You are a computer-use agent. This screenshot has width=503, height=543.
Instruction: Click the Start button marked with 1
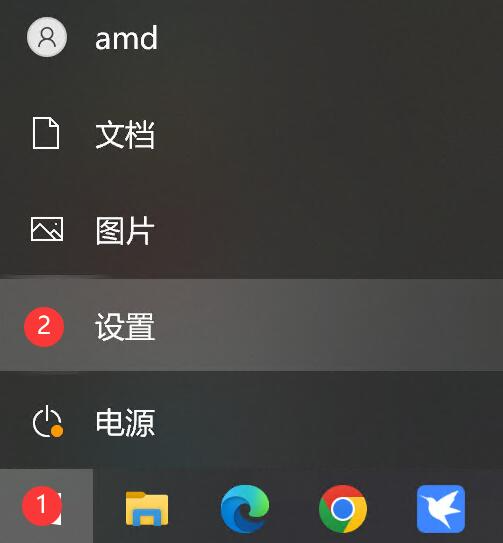46,506
